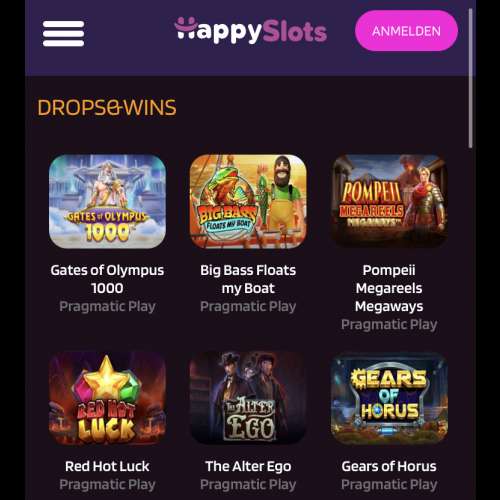Click the Big Bass Floats my Boat title

(x=248, y=279)
